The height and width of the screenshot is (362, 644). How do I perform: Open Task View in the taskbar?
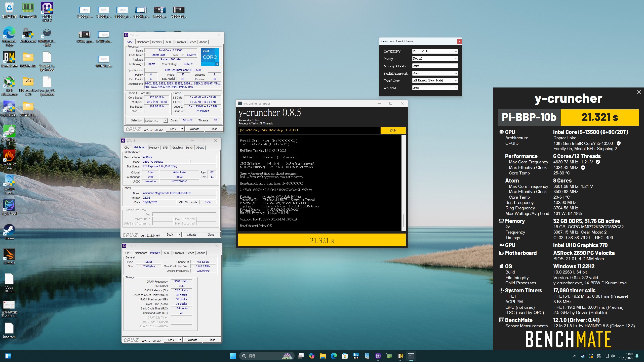pyautogui.click(x=300, y=356)
